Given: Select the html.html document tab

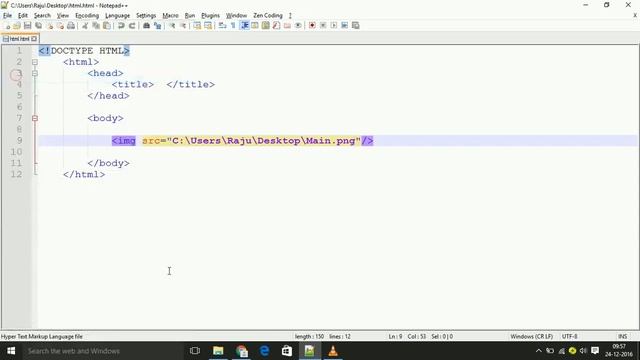Looking at the screenshot, I should tap(20, 39).
